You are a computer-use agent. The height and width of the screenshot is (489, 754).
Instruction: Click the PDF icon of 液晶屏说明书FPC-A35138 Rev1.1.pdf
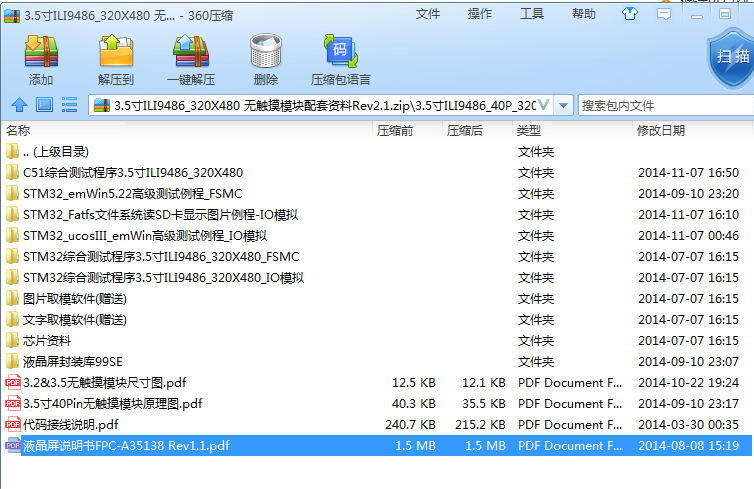(x=13, y=445)
